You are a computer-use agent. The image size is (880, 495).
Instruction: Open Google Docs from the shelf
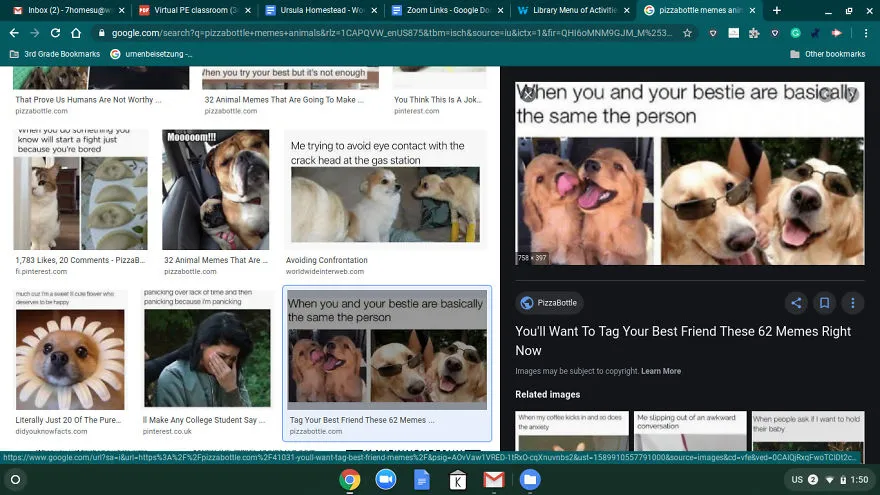[421, 480]
